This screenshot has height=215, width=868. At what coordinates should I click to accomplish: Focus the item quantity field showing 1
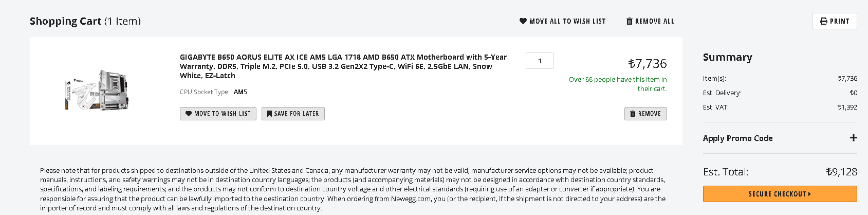[540, 61]
